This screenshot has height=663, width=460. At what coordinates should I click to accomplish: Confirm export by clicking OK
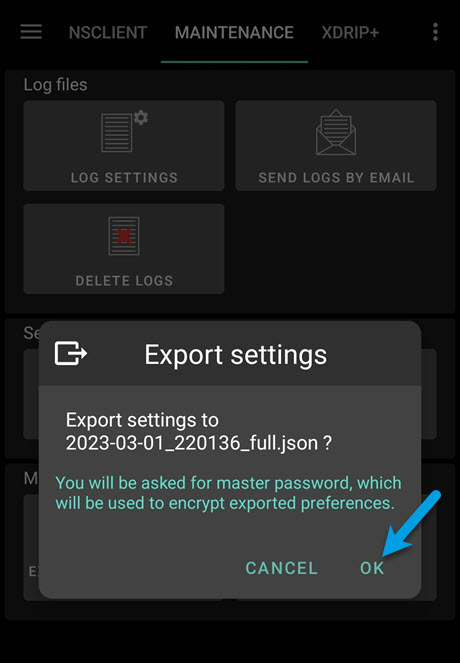coord(372,568)
